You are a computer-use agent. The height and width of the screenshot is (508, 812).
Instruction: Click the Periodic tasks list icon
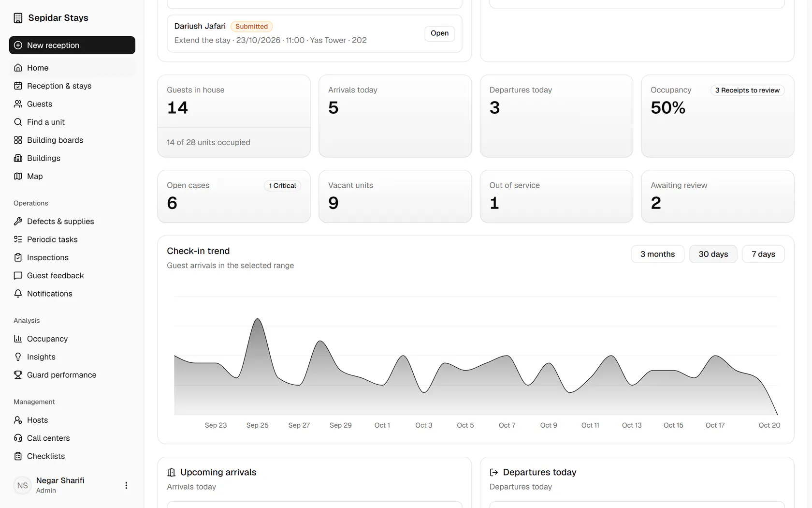click(x=18, y=239)
